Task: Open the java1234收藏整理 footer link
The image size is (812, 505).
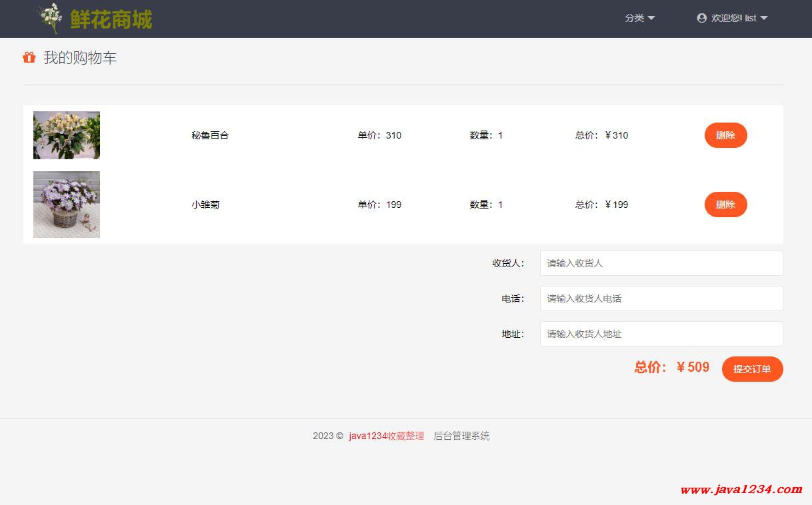Action: pyautogui.click(x=387, y=436)
